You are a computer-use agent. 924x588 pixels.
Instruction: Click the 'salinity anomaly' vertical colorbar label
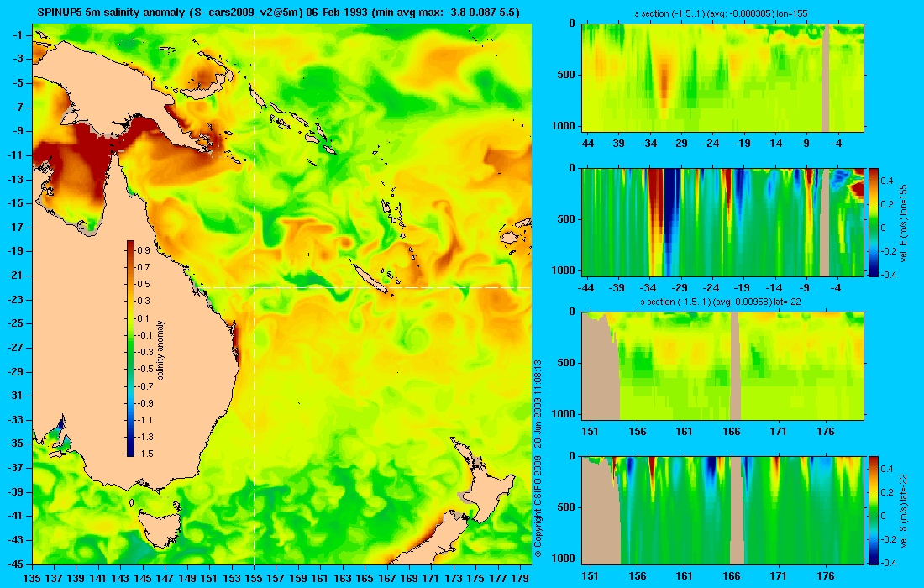pos(161,350)
